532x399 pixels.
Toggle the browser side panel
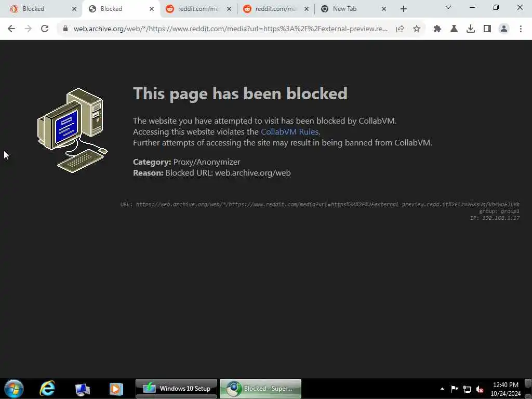pos(487,29)
